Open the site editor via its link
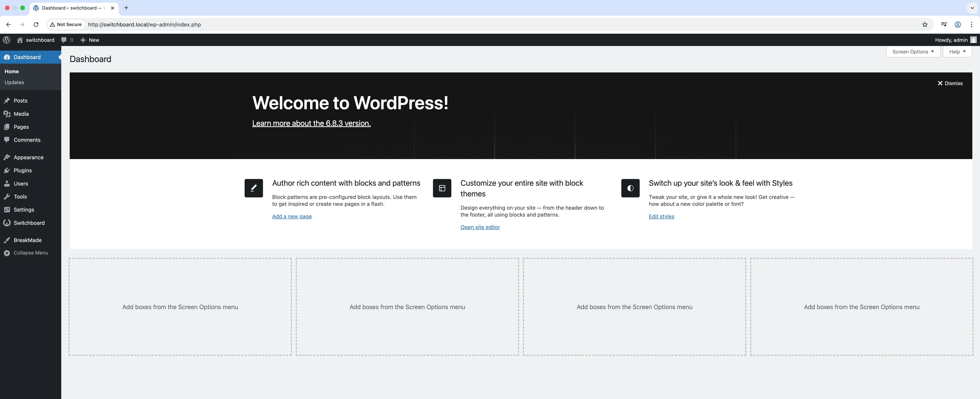Image resolution: width=980 pixels, height=399 pixels. (x=480, y=227)
